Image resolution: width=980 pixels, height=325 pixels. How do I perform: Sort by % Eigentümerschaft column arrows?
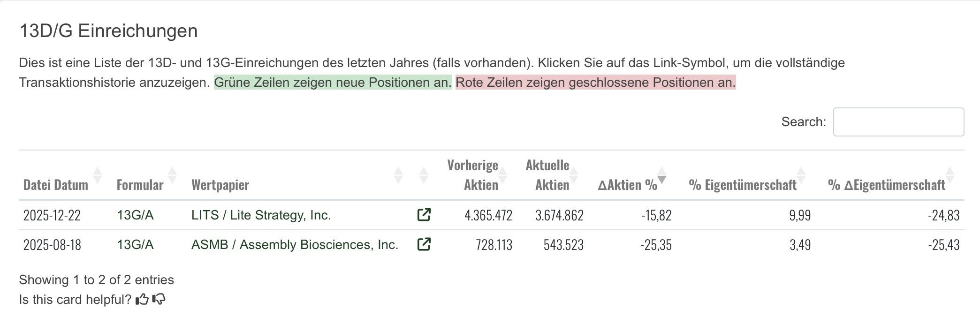point(801,175)
